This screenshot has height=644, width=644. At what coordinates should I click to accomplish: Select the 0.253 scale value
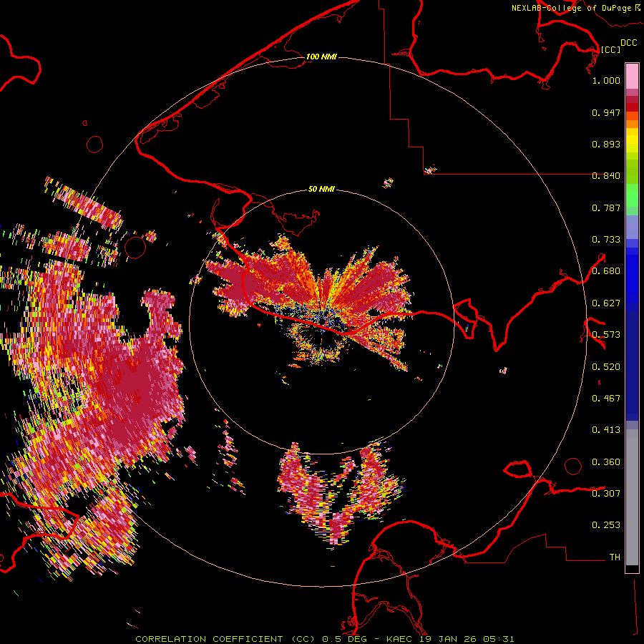[606, 525]
